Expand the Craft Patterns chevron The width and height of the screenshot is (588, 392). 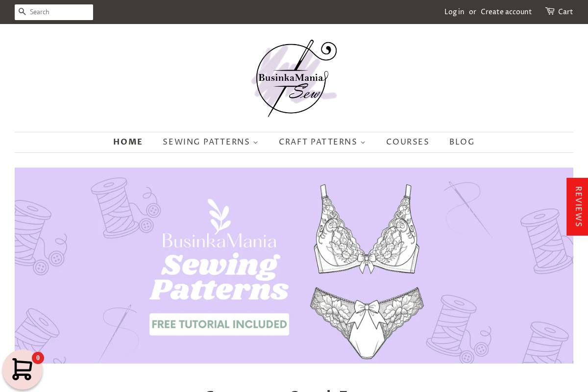[x=363, y=143]
